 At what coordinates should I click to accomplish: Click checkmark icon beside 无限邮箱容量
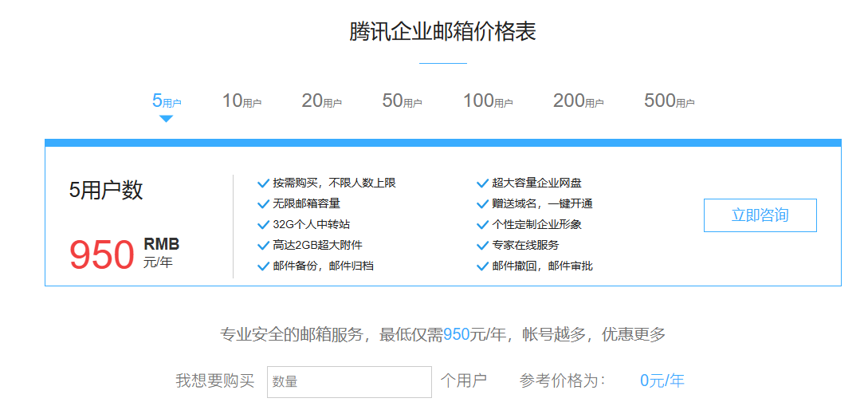tap(263, 204)
